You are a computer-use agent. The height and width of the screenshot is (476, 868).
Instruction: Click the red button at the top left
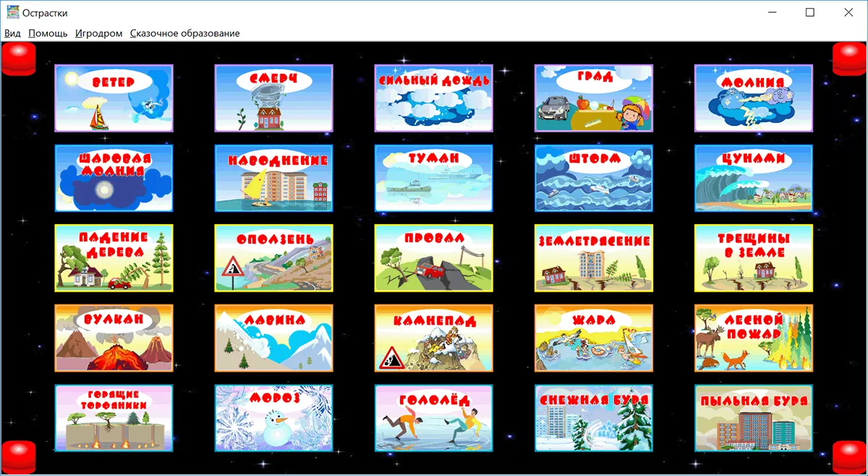pos(18,58)
